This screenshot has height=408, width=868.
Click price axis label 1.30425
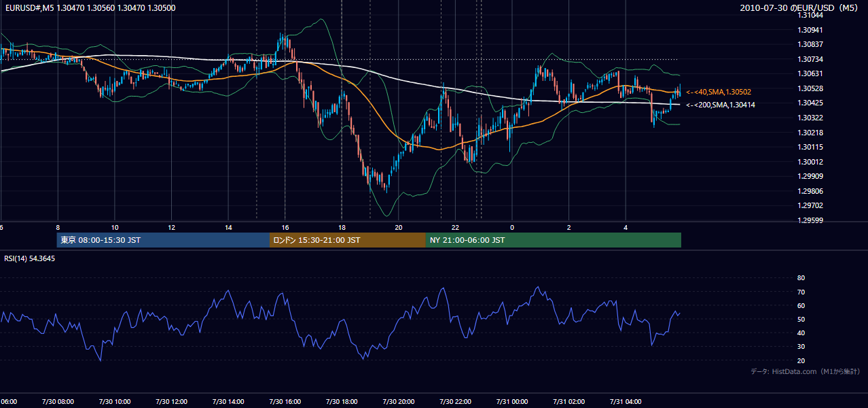click(x=811, y=103)
